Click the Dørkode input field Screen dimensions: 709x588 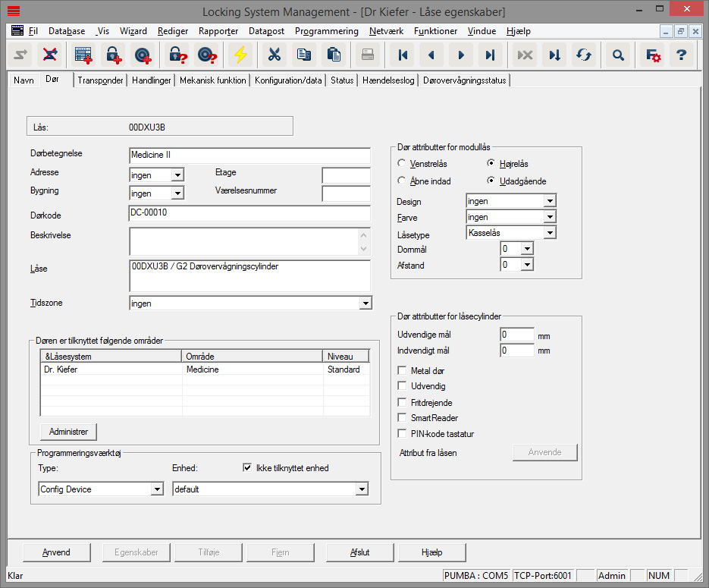[x=249, y=213]
